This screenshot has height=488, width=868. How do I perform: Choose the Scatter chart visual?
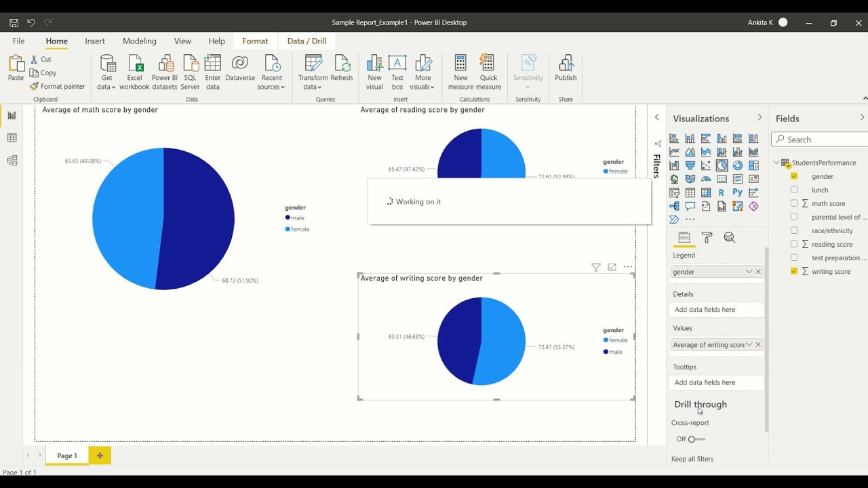[x=706, y=165]
